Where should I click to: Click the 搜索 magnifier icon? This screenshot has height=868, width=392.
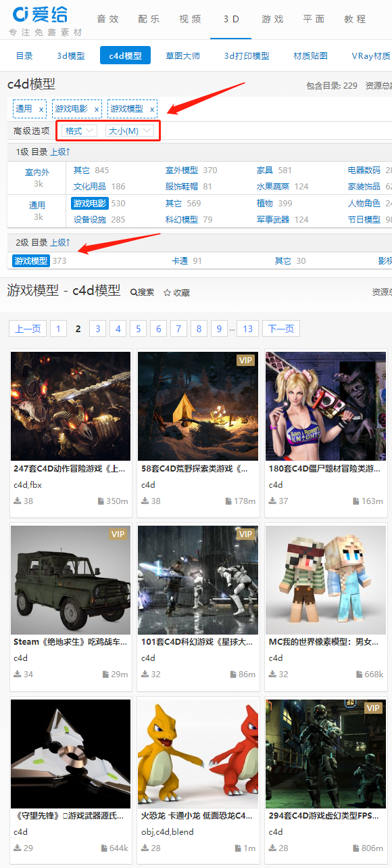point(134,292)
